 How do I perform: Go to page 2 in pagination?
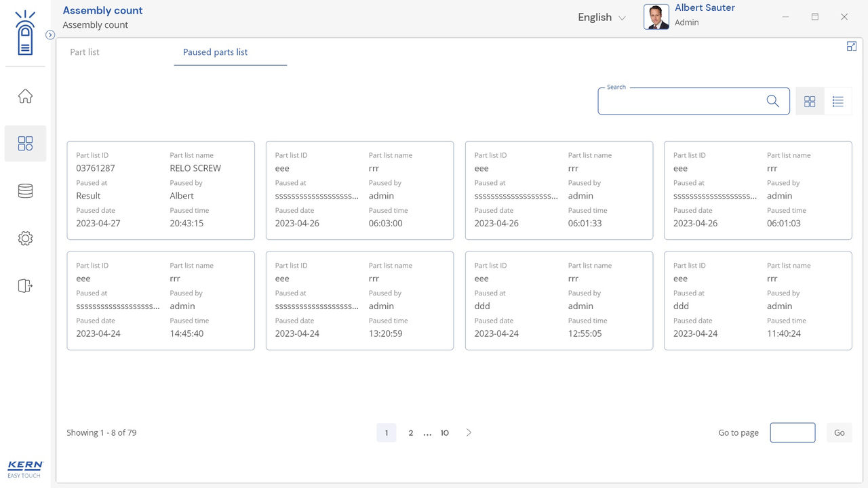pos(410,432)
